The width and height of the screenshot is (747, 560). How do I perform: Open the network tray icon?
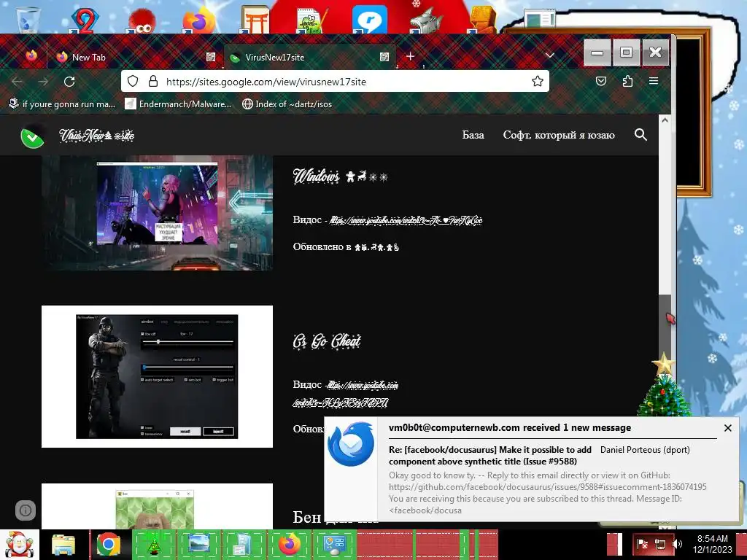[659, 544]
